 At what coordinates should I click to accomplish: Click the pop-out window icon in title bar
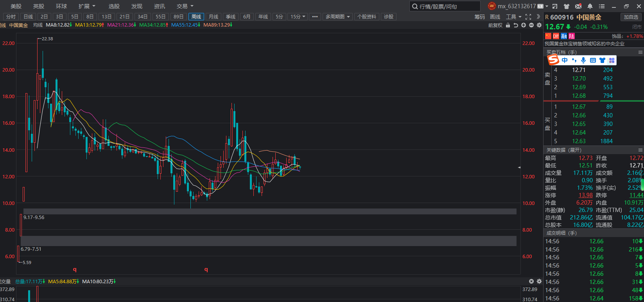[555, 6]
